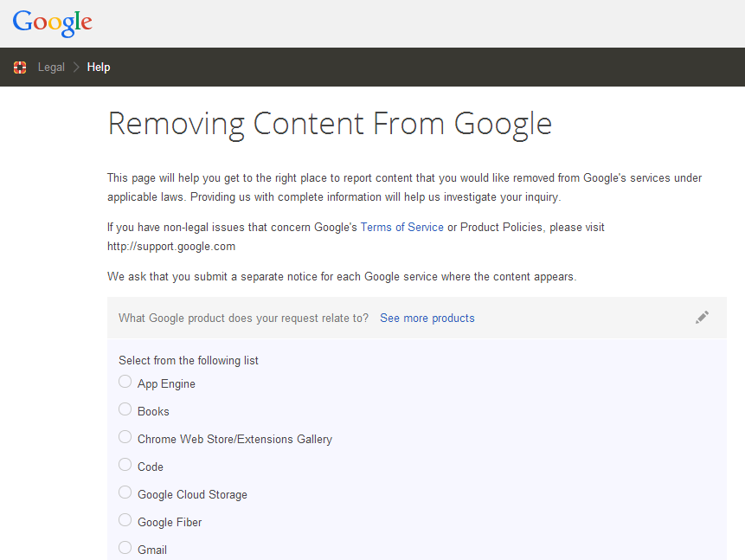Click the lifebuoy help icon
This screenshot has height=560, width=745.
tap(20, 68)
